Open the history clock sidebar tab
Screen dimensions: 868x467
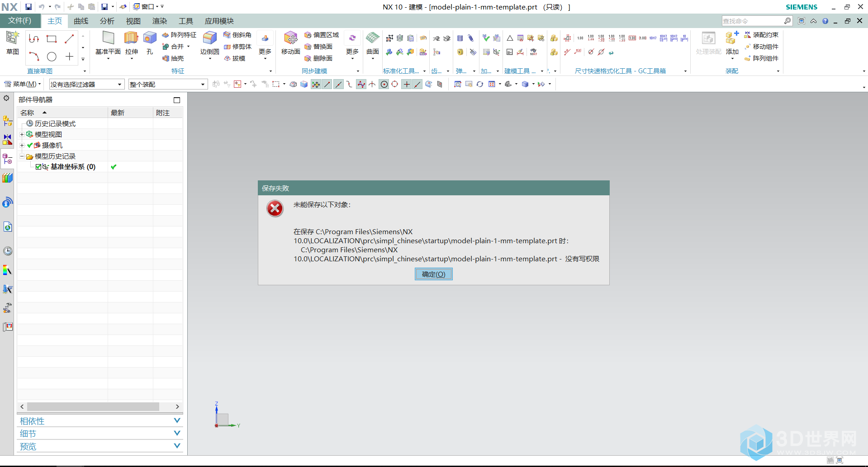(8, 251)
